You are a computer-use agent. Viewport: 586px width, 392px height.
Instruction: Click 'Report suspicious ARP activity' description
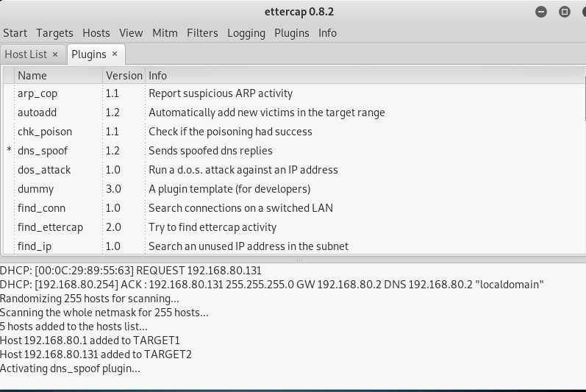pyautogui.click(x=221, y=93)
